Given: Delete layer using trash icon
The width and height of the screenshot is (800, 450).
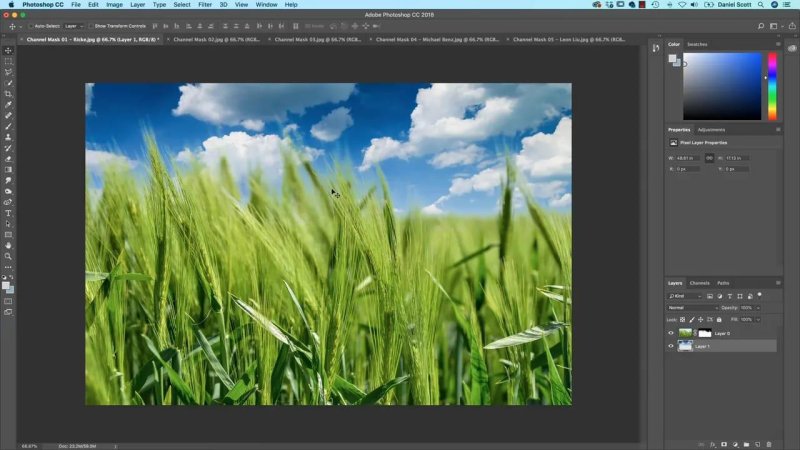Looking at the screenshot, I should point(769,444).
